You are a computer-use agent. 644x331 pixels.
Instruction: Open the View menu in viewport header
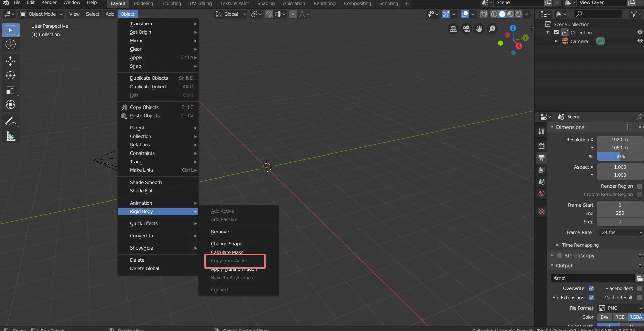point(74,14)
